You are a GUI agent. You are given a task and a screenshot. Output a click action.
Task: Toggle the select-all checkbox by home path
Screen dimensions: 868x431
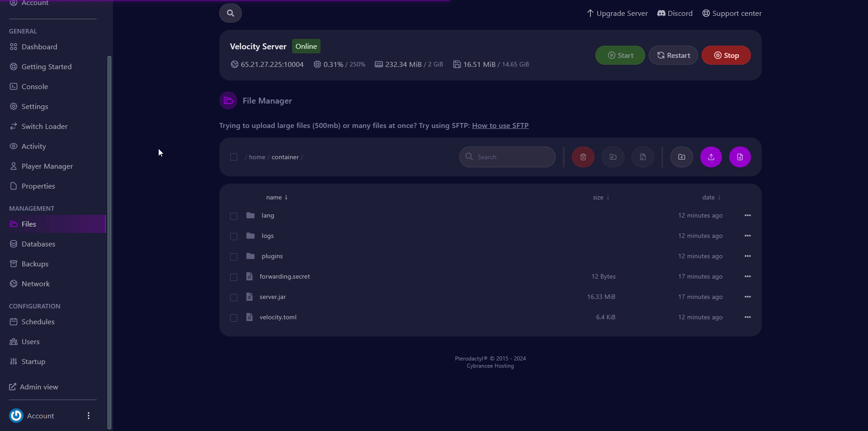[234, 157]
